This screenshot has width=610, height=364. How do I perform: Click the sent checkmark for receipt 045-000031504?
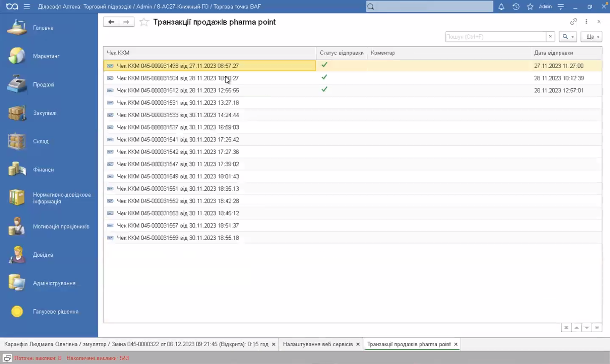click(x=324, y=77)
